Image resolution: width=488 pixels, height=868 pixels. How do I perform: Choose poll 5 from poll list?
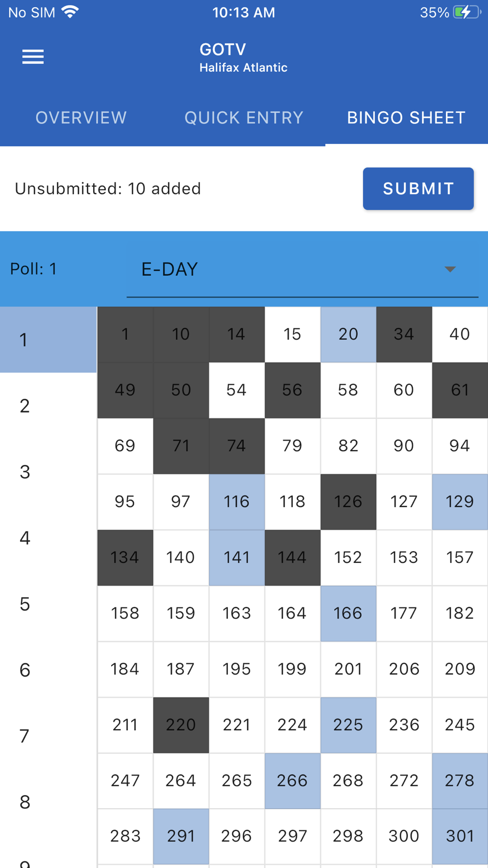[25, 604]
